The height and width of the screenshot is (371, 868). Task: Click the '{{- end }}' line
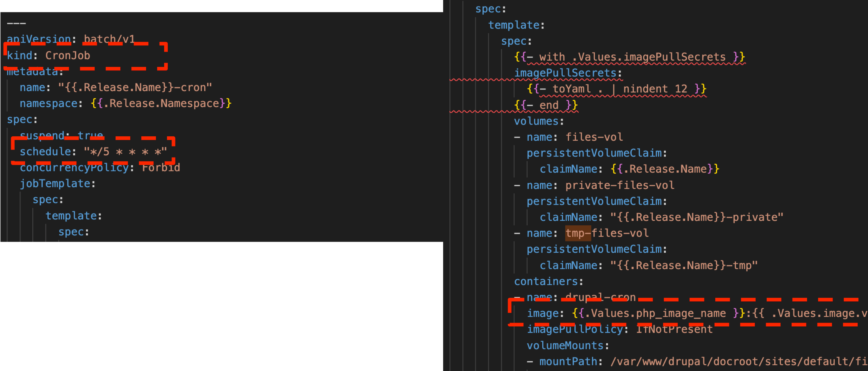click(546, 105)
